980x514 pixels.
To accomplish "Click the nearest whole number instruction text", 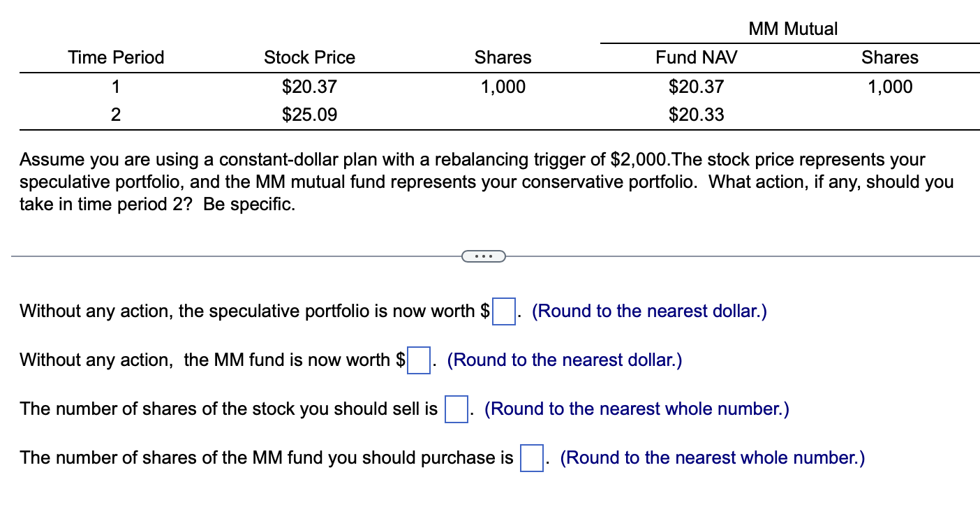I will click(x=637, y=409).
